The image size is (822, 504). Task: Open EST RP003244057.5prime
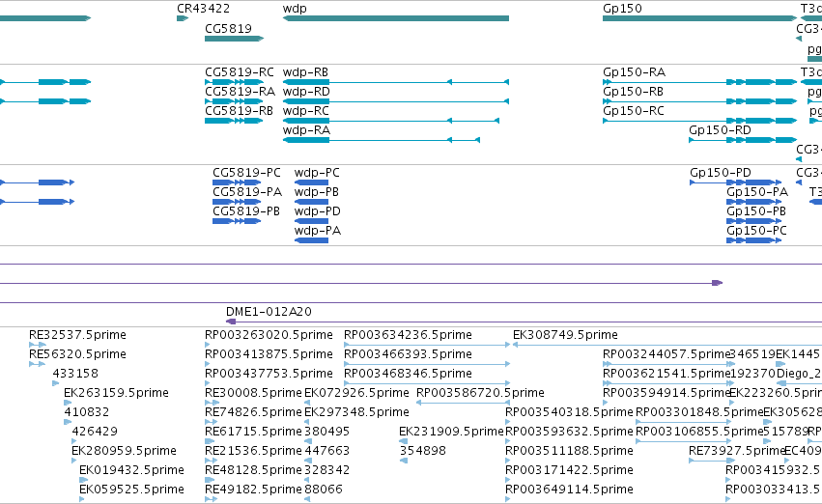click(x=666, y=354)
